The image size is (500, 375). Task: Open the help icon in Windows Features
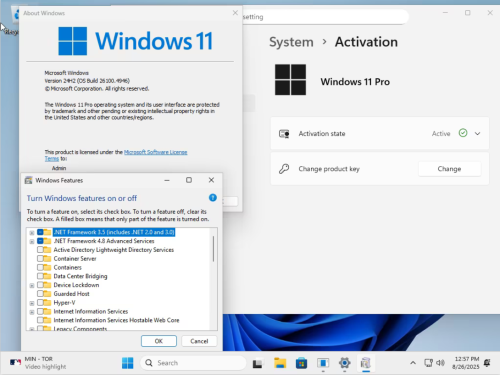(213, 198)
